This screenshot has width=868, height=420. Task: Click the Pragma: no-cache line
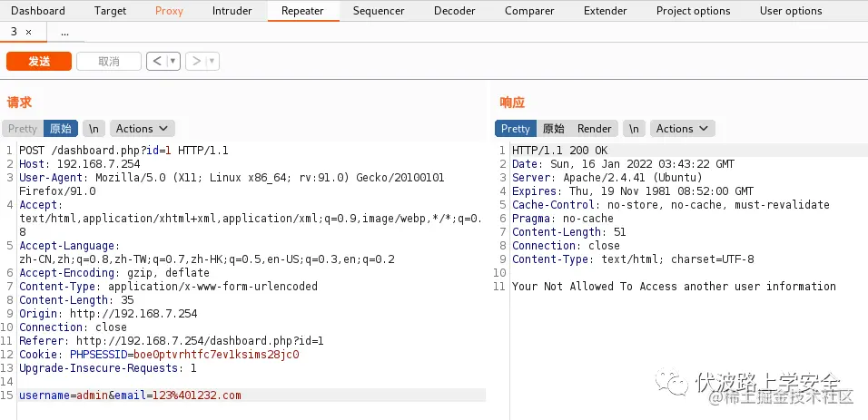562,219
